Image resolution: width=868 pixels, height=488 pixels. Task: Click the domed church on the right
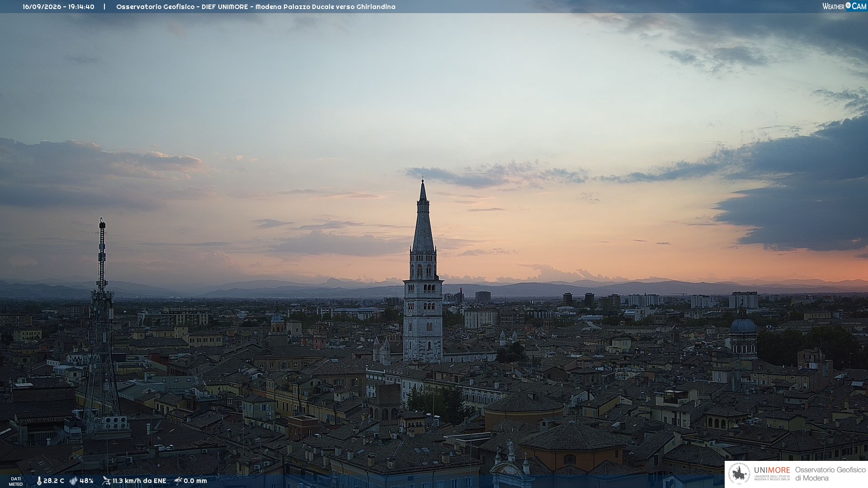click(743, 332)
